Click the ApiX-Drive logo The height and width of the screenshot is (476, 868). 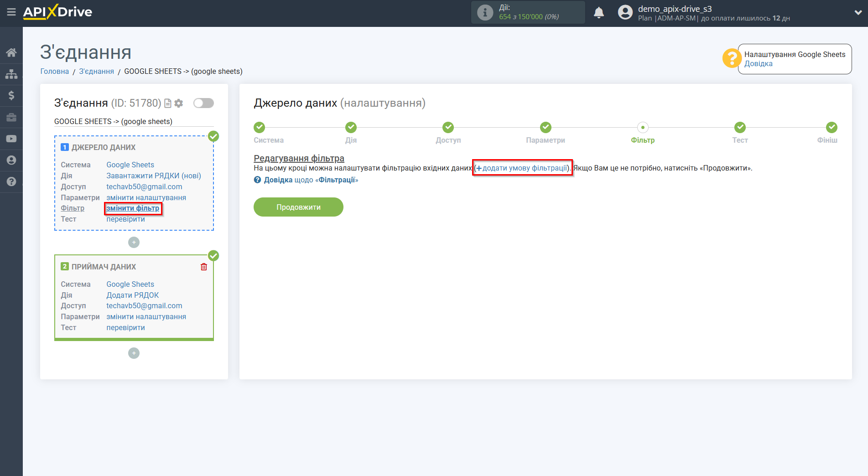pyautogui.click(x=57, y=12)
